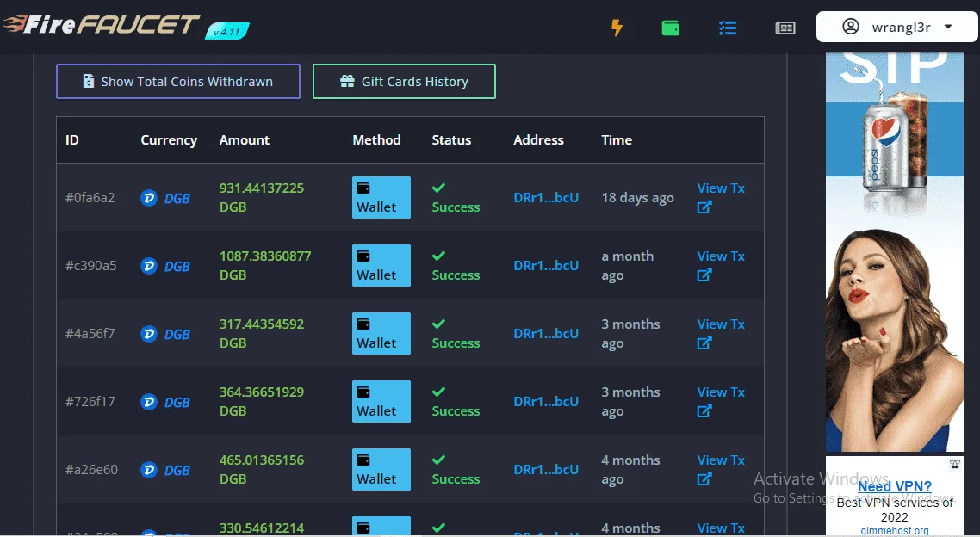Open View Tx link for row #4a56f7
Viewport: 980px width, 537px height.
point(721,333)
